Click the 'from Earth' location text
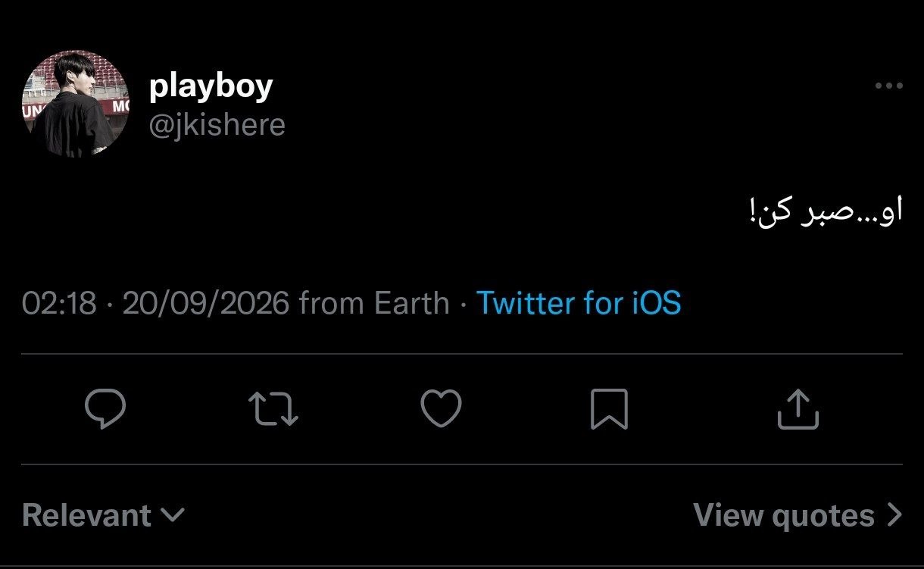 [374, 303]
